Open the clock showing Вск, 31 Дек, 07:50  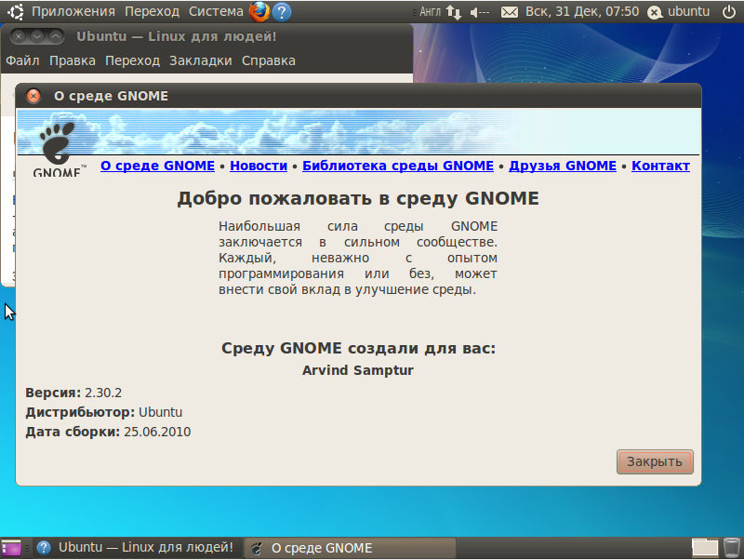(x=582, y=12)
